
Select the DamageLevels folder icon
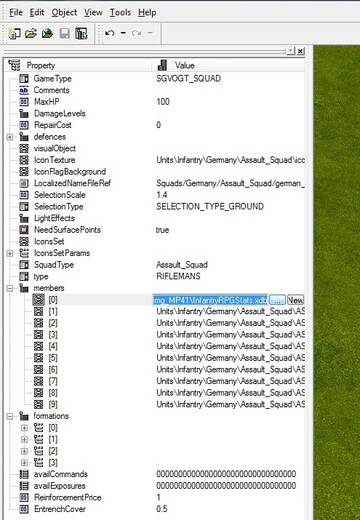tap(24, 113)
